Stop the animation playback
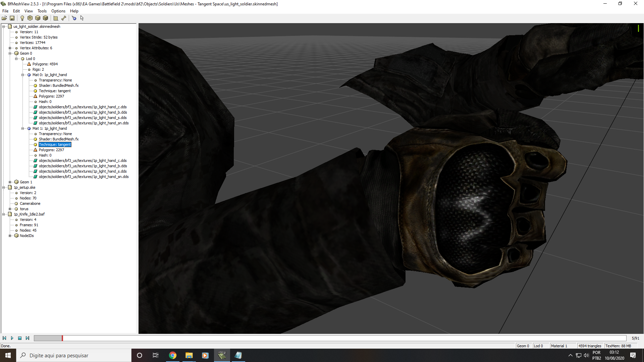The height and width of the screenshot is (362, 644). click(20, 338)
